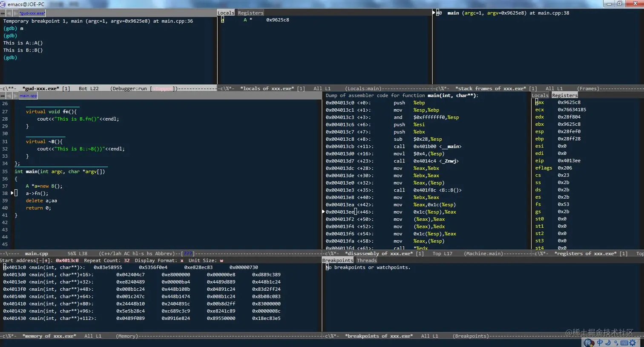Click the line A *a=new B();
Image resolution: width=644 pixels, height=347 pixels.
(x=44, y=186)
